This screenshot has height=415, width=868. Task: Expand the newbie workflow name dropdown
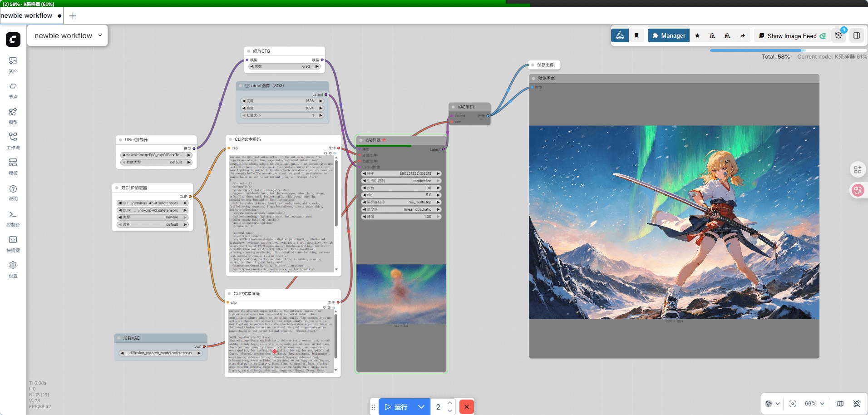(100, 35)
